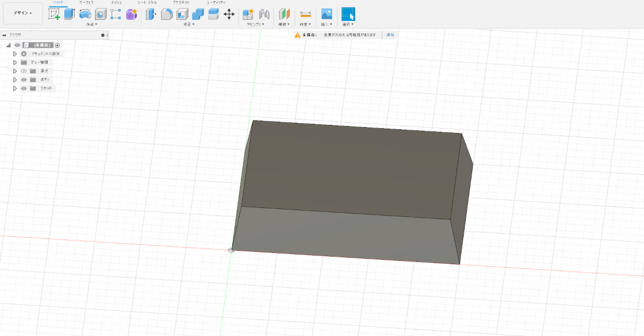Select the 原点 tree label
Viewport: 644px width, 336px height.
(44, 71)
